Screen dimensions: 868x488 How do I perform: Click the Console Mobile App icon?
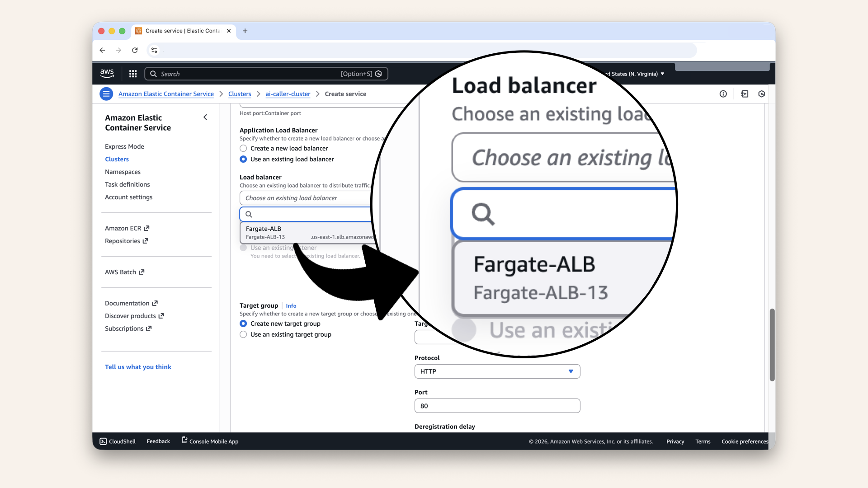(184, 440)
